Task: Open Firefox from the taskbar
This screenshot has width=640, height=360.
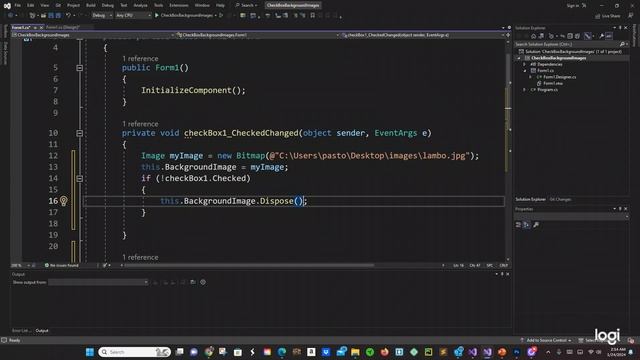Action: click(x=384, y=352)
